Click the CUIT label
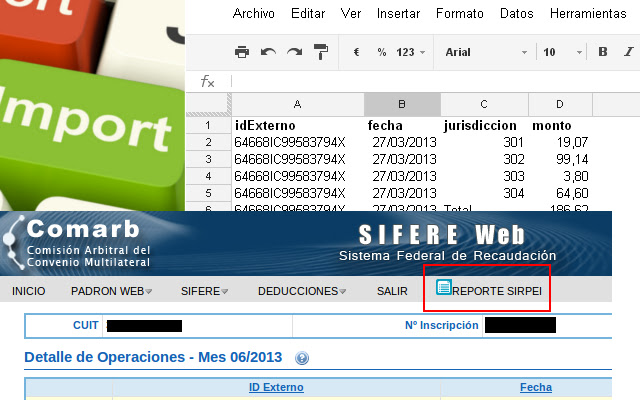Image resolution: width=640 pixels, height=400 pixels. coord(85,325)
